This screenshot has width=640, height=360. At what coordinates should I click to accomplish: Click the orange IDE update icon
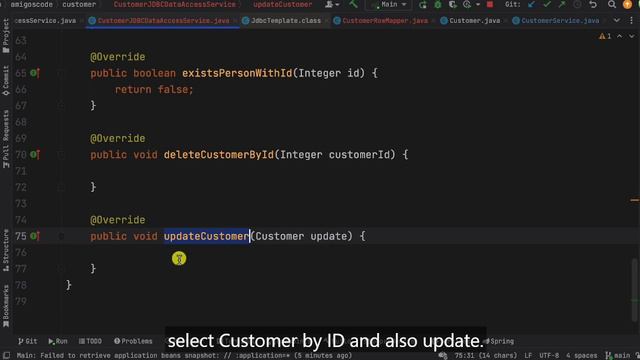[x=627, y=5]
